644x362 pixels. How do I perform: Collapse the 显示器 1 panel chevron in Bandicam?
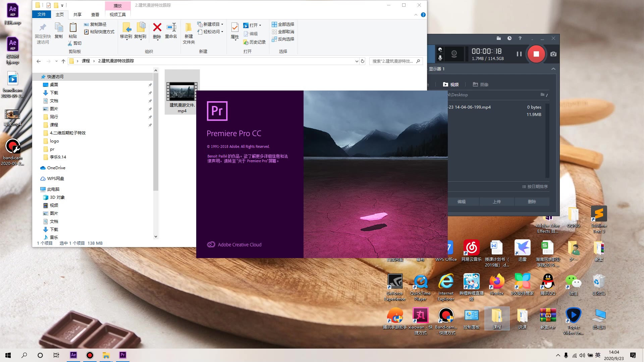coord(553,69)
